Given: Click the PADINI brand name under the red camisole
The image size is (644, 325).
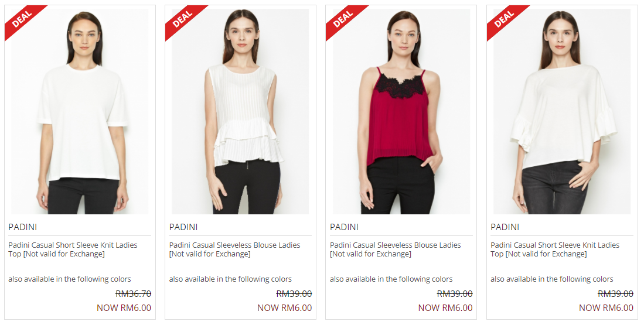Looking at the screenshot, I should pyautogui.click(x=344, y=227).
